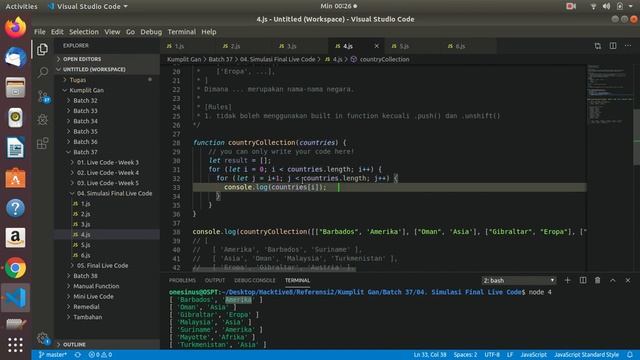Click the code minimap preview
Image resolution: width=640 pixels, height=360 pixels.
tap(610, 94)
